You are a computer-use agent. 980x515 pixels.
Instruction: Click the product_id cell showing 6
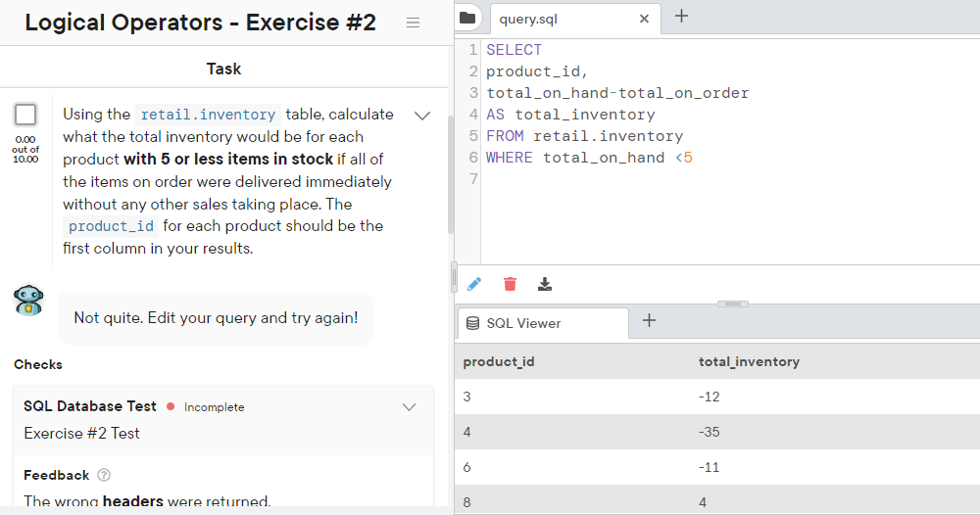pyautogui.click(x=466, y=467)
